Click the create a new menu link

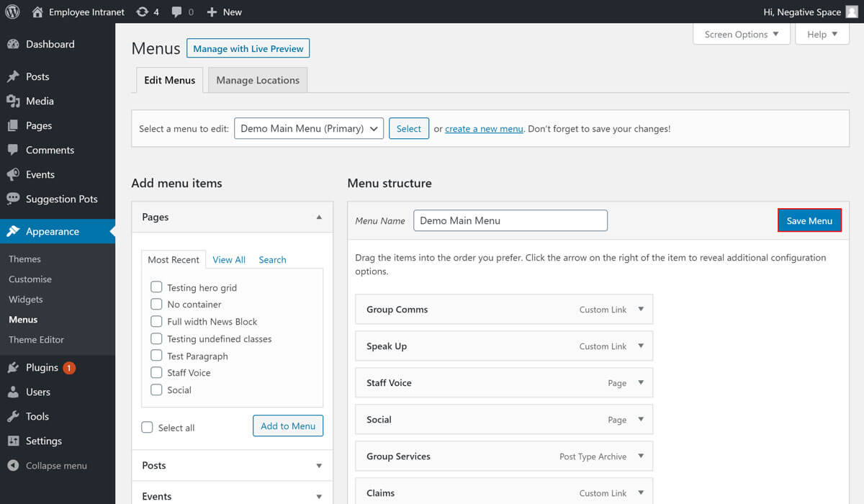coord(484,129)
